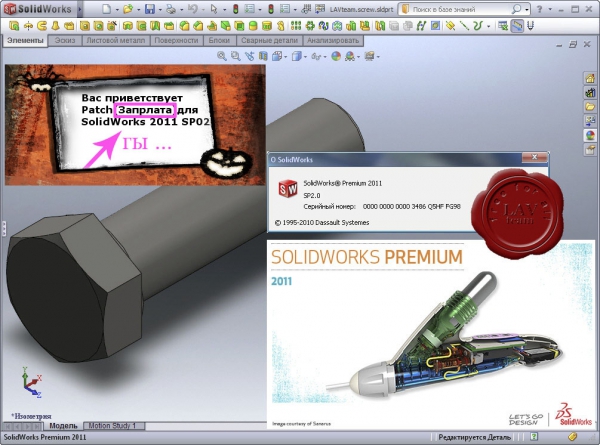Viewport: 600px width, 445px height.
Task: Click the Undo arrow icon
Action: (193, 9)
